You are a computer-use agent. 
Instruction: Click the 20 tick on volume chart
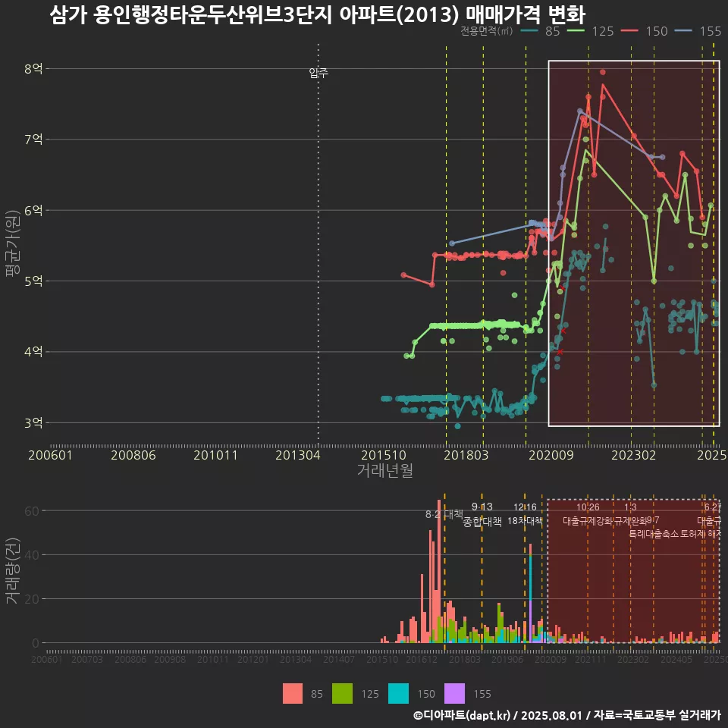[x=32, y=599]
